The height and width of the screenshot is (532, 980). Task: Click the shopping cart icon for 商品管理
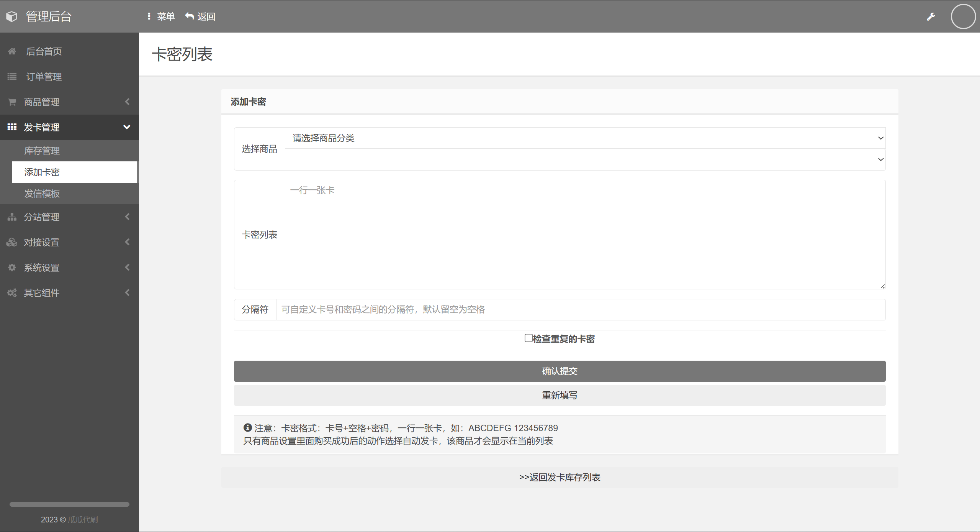point(12,102)
